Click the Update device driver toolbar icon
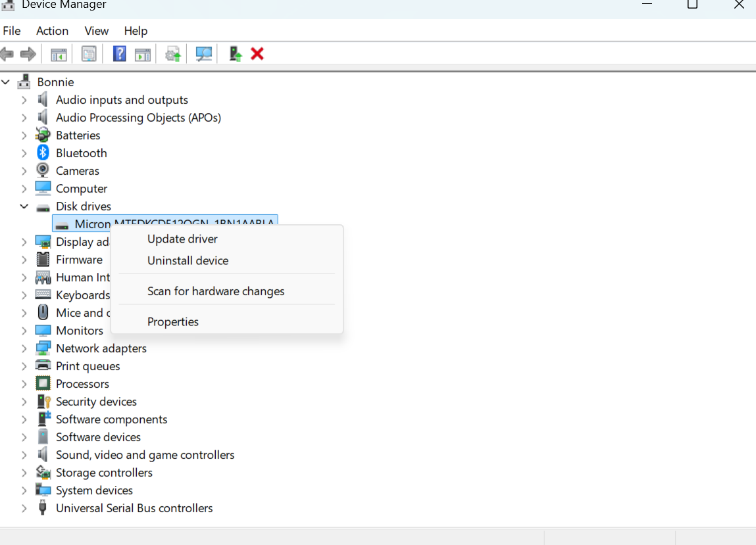Screen dimensions: 756x545 click(x=173, y=54)
